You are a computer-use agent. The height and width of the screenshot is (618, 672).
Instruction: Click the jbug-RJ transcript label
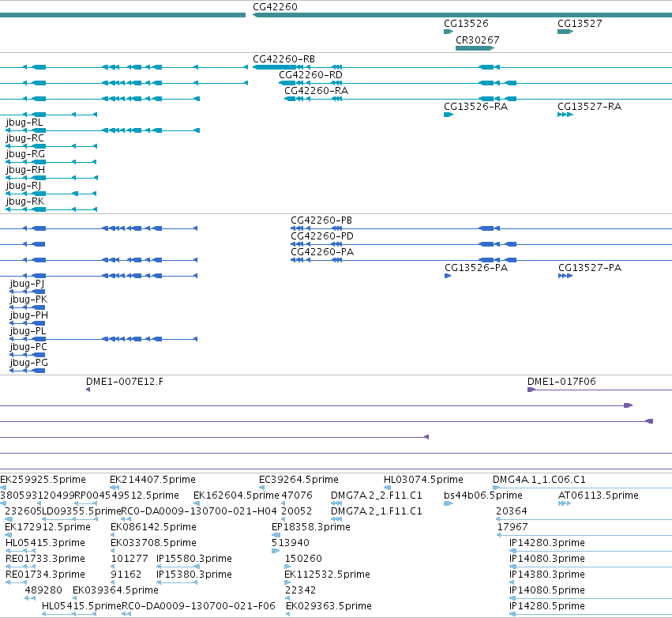(x=24, y=186)
